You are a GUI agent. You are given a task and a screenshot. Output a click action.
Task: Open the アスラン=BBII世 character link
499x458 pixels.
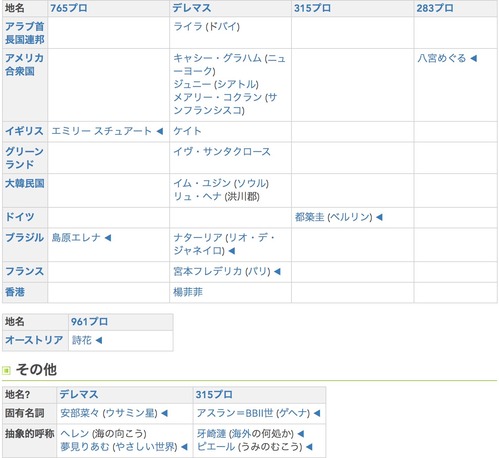coord(235,413)
